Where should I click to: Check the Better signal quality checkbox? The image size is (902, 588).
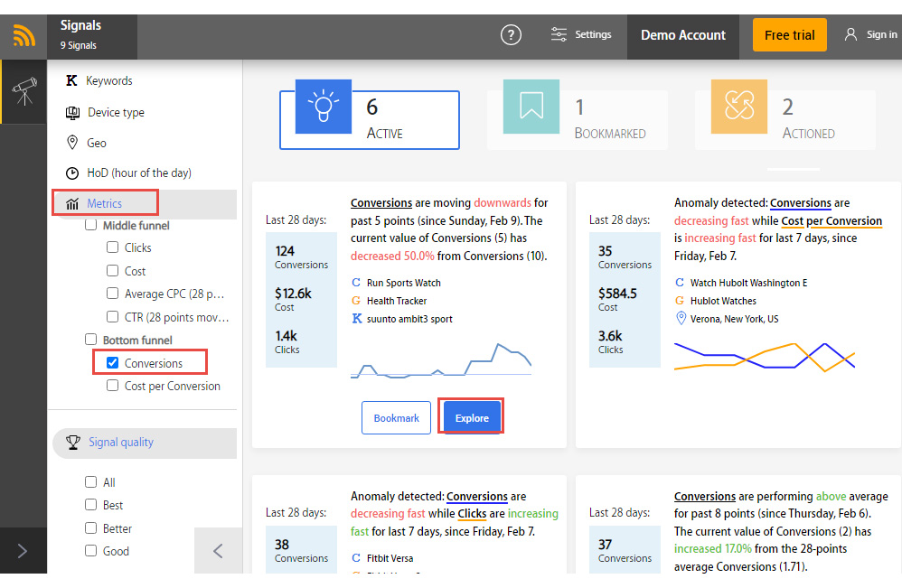91,527
